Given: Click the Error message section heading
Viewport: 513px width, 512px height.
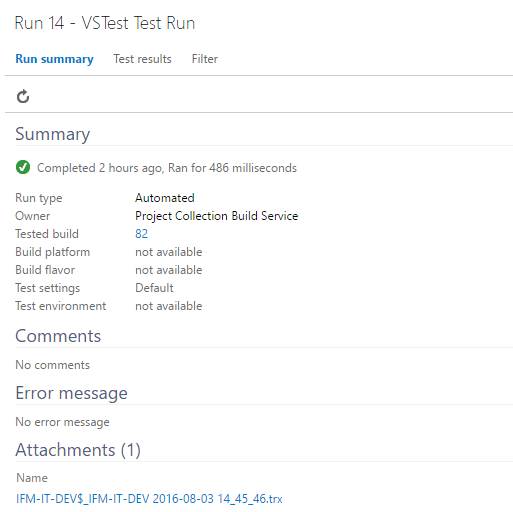Looking at the screenshot, I should (71, 393).
